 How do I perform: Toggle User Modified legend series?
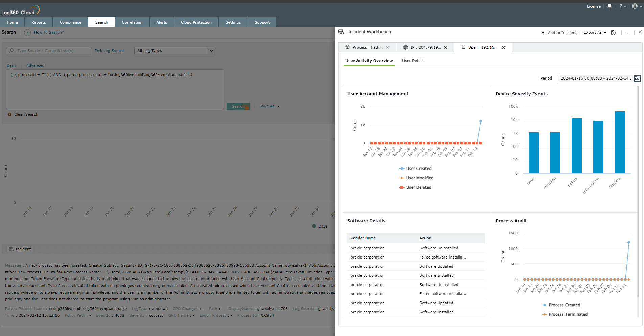(x=416, y=178)
